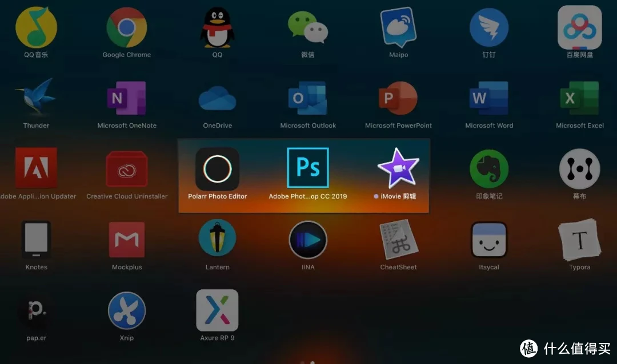The height and width of the screenshot is (364, 617).
Task: Open Microsoft OneNote
Action: tap(127, 98)
